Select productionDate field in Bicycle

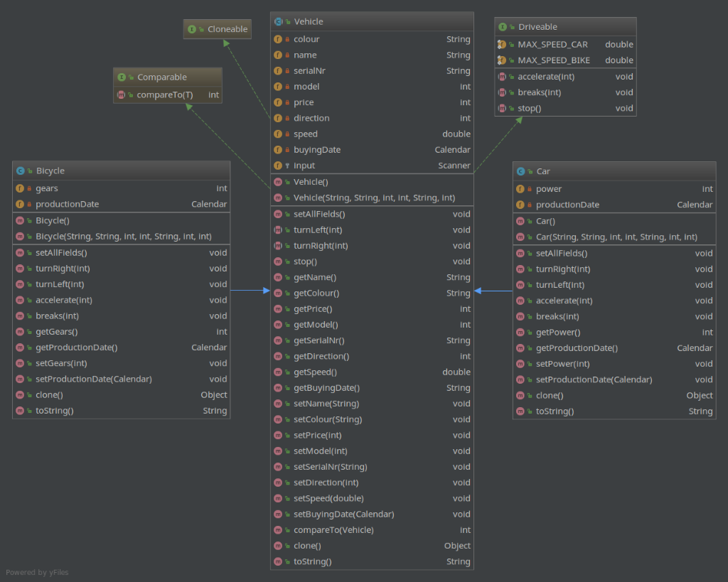coord(121,204)
